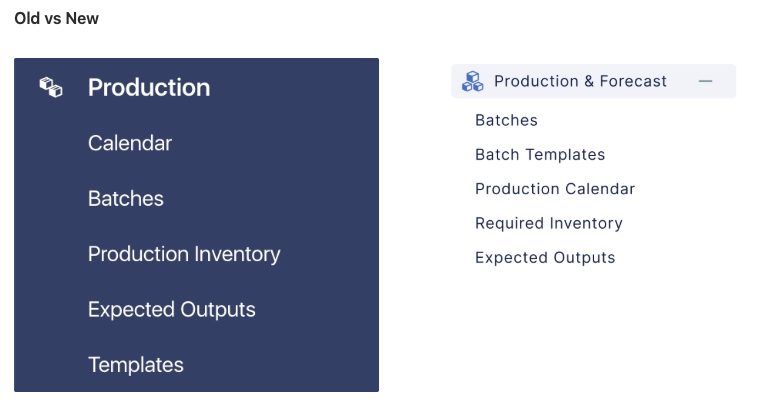Click the Old vs New page heading

[x=57, y=19]
